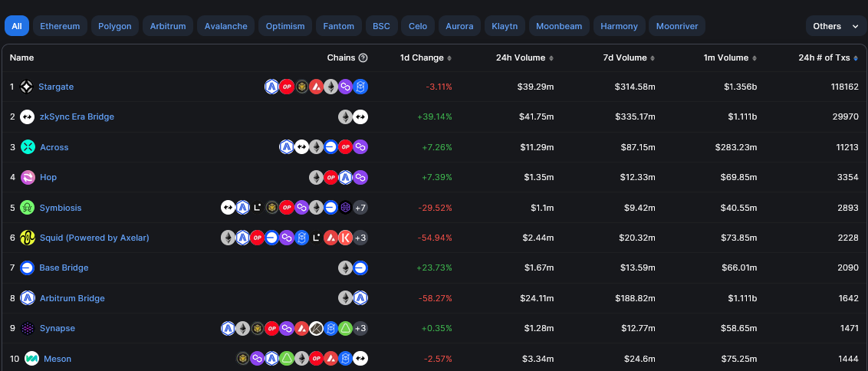This screenshot has width=868, height=371.
Task: Click the Name column header
Action: pos(21,57)
